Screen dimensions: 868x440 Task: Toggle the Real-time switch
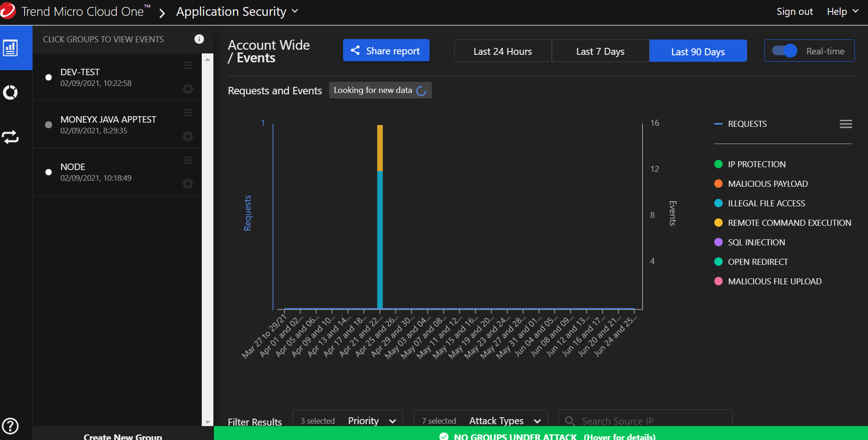coord(785,51)
